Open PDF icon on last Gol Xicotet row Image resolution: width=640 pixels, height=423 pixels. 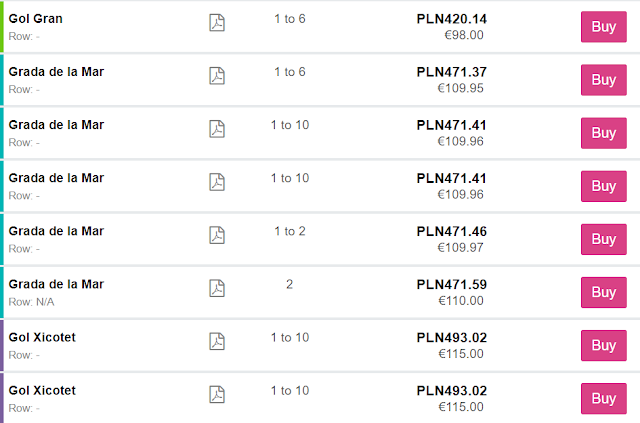217,394
